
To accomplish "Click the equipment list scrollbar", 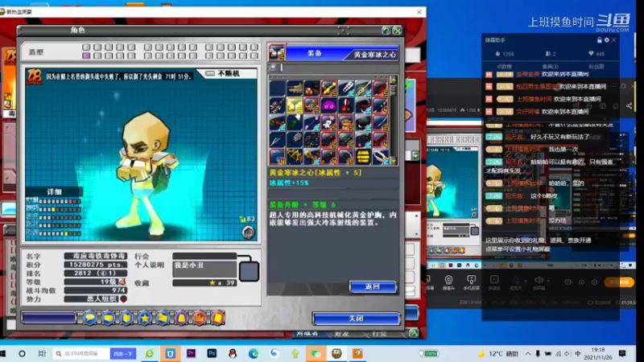I will (394, 120).
